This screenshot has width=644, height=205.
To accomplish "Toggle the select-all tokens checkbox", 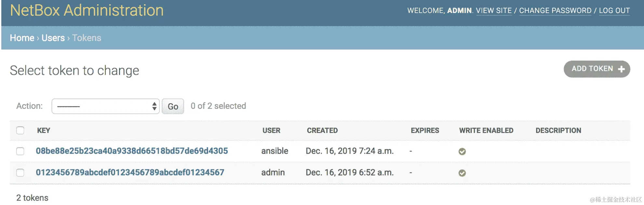I will pyautogui.click(x=20, y=130).
